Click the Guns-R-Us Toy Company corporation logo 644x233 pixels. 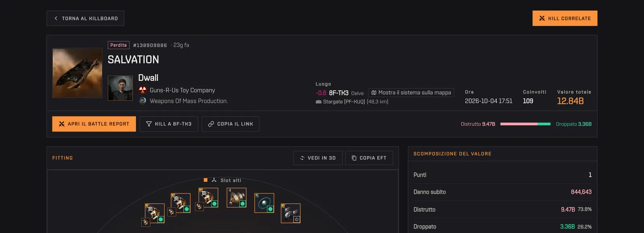tap(142, 90)
